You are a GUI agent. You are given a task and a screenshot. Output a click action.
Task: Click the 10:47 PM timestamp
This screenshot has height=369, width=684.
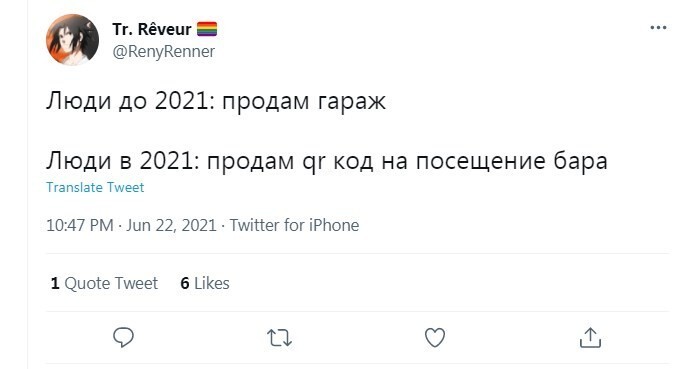coord(80,226)
